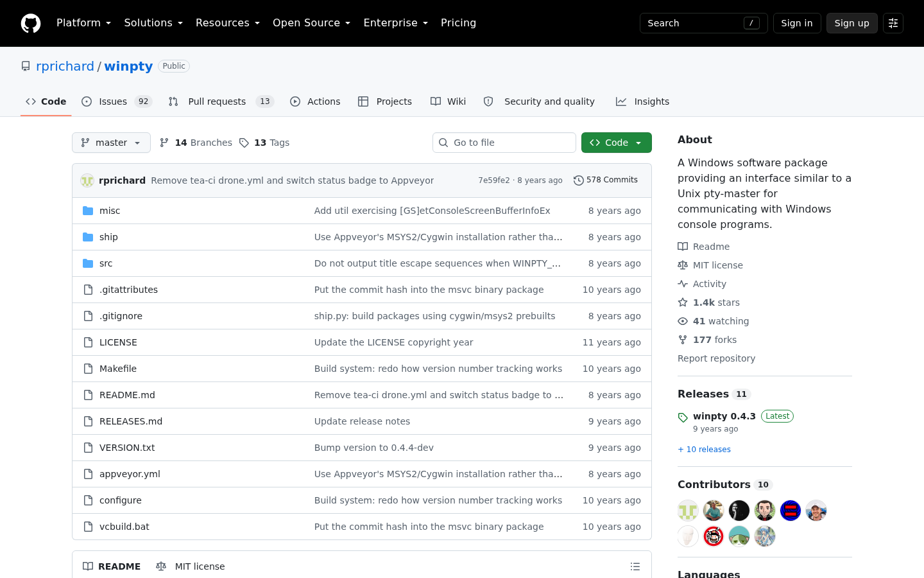924x578 pixels.
Task: Switch to the Pull requests tab
Action: pos(221,101)
